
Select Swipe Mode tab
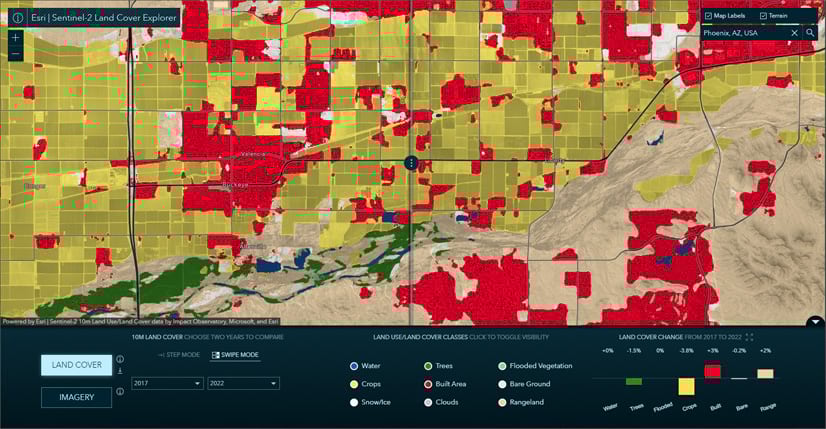tap(235, 355)
